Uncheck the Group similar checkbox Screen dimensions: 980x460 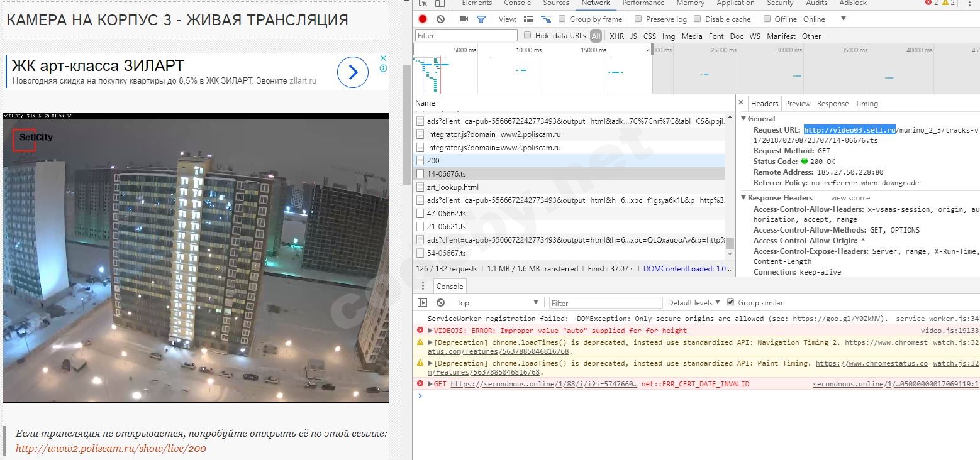coord(730,302)
